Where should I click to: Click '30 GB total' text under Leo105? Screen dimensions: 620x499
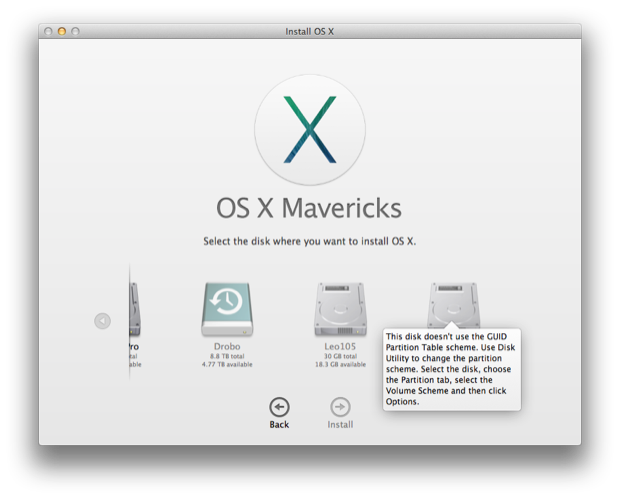(340, 356)
